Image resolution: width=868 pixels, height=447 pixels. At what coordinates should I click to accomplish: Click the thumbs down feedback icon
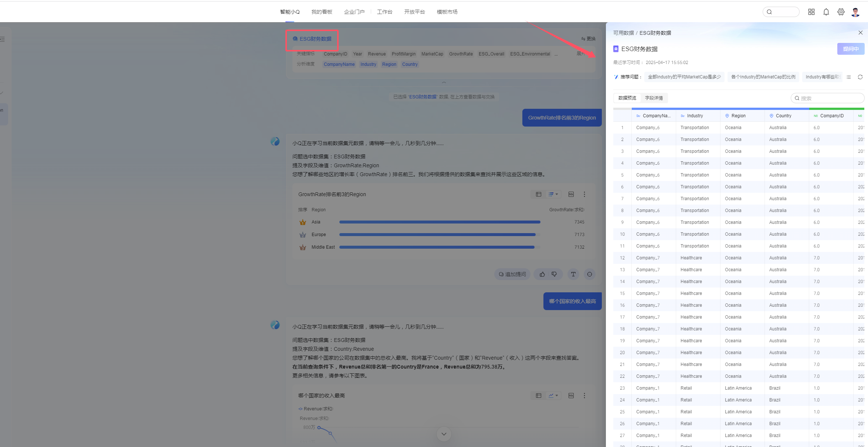(554, 274)
